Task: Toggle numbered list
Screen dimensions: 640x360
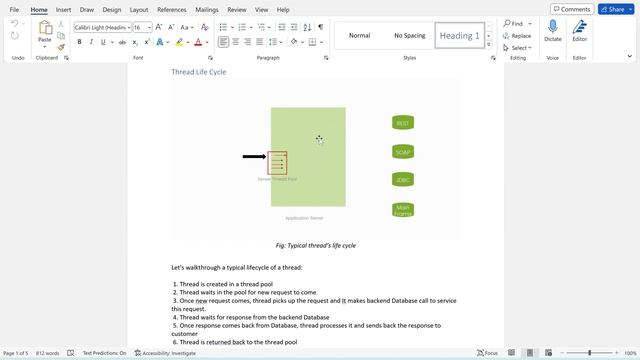Action: [242, 27]
